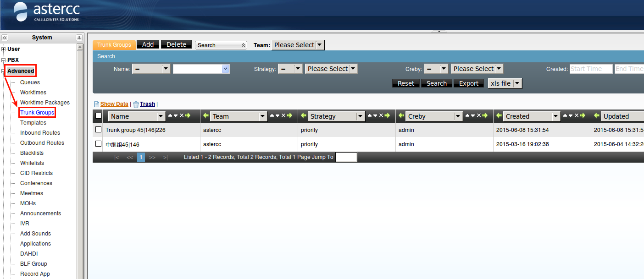The height and width of the screenshot is (279, 644).
Task: Switch to the Trunk Groups tab
Action: [114, 44]
